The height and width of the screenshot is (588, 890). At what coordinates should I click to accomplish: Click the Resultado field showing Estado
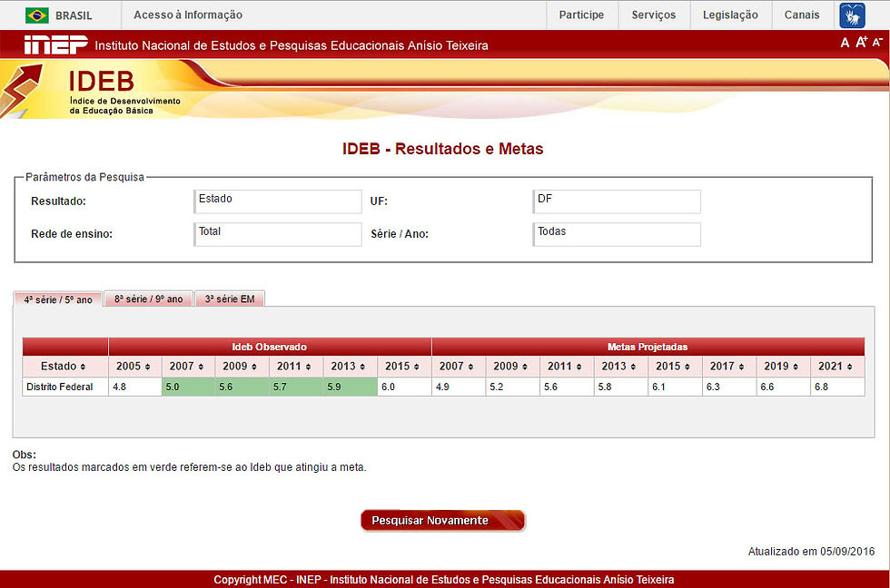(x=278, y=201)
